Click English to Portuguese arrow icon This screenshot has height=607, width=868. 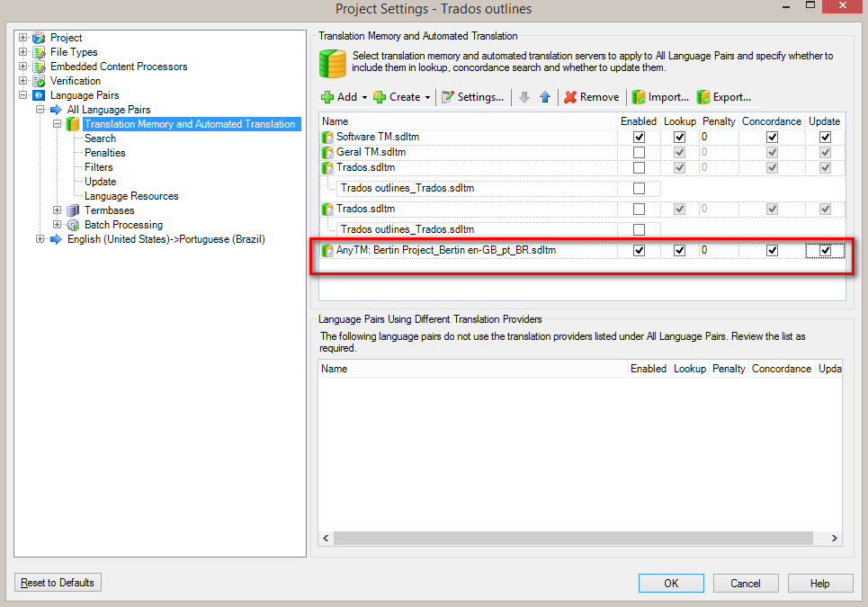tap(56, 239)
